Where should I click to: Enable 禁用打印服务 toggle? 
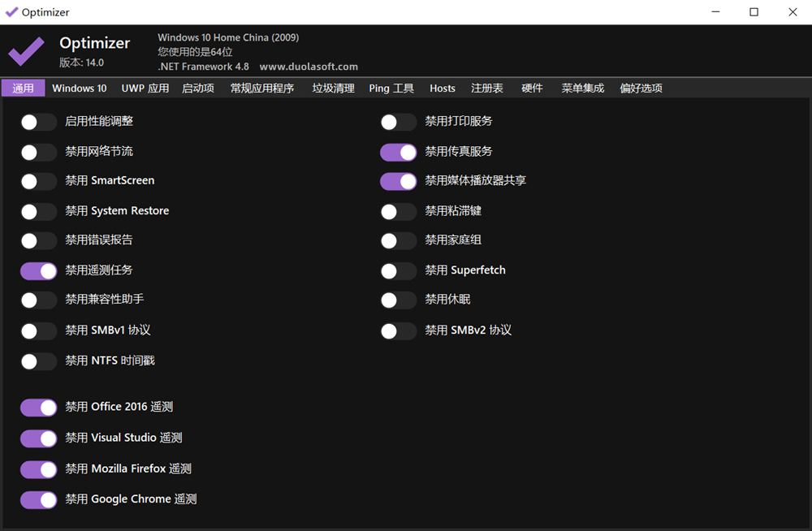[x=398, y=123]
